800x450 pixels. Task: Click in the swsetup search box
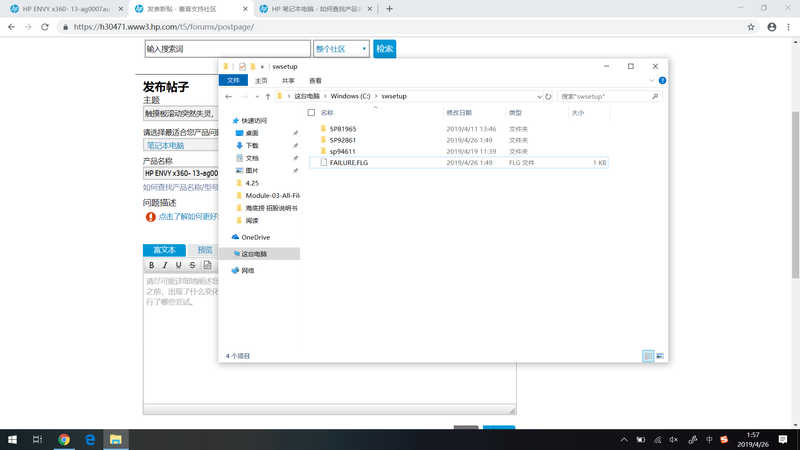[605, 97]
